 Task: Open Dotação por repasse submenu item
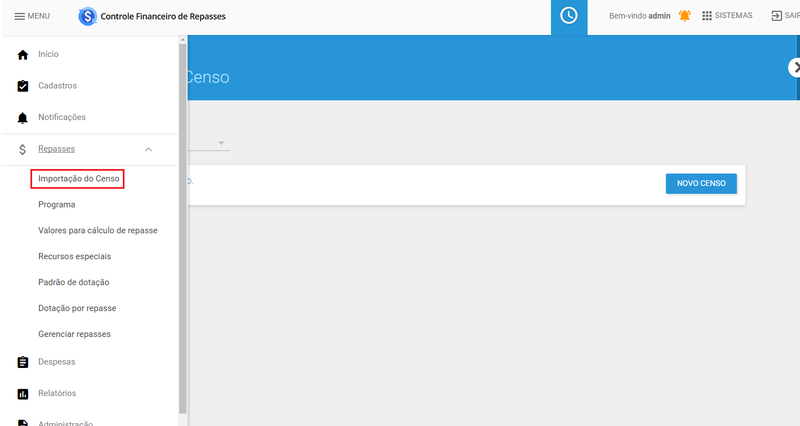point(77,308)
